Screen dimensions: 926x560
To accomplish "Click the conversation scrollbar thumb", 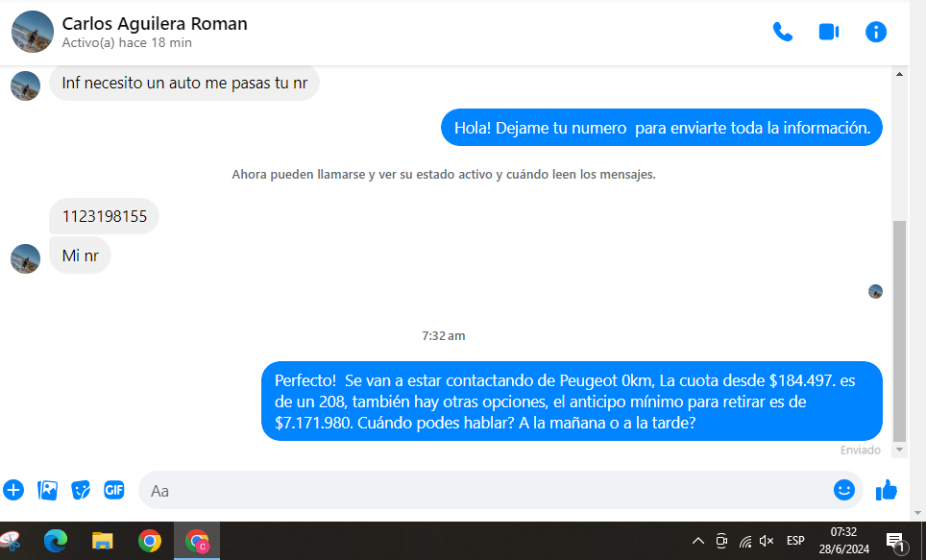I will [899, 330].
